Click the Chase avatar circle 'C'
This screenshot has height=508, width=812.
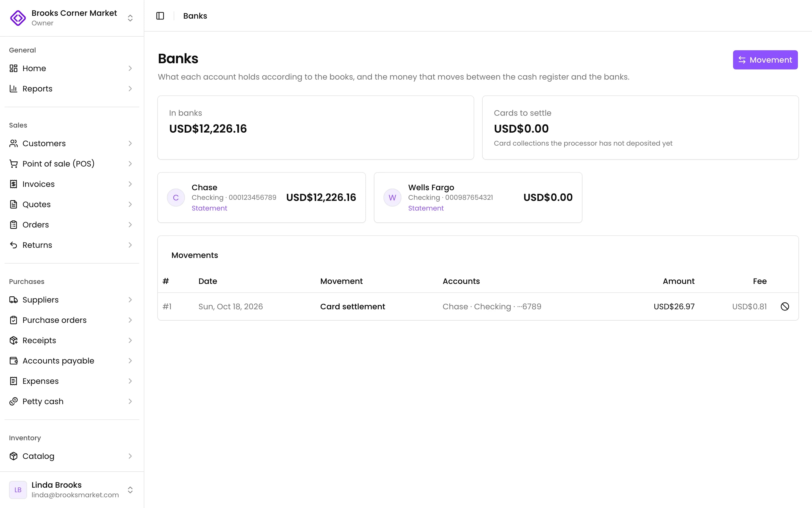(x=176, y=198)
